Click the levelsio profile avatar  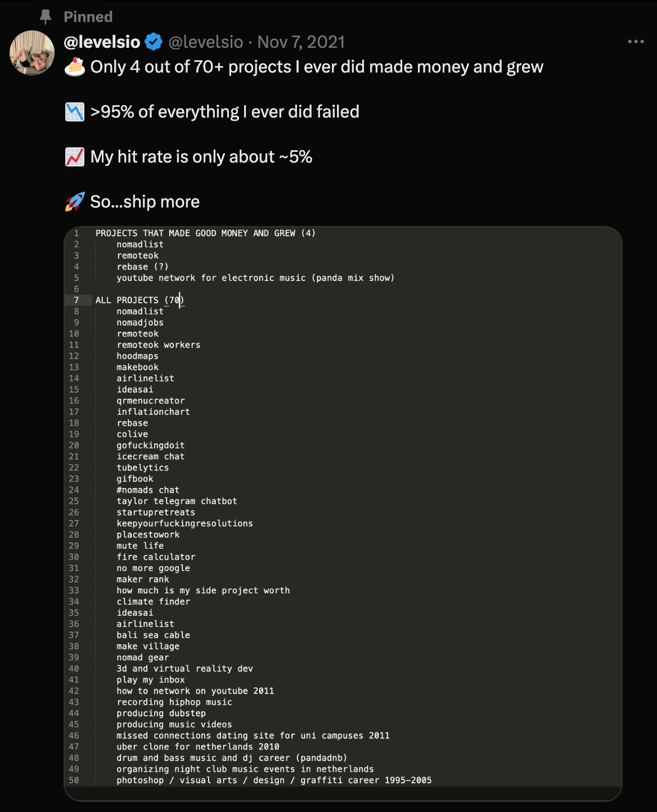(32, 53)
